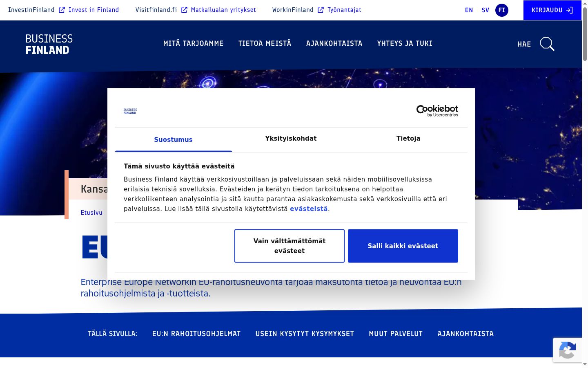Switch language to EN
The image size is (588, 368).
[469, 10]
